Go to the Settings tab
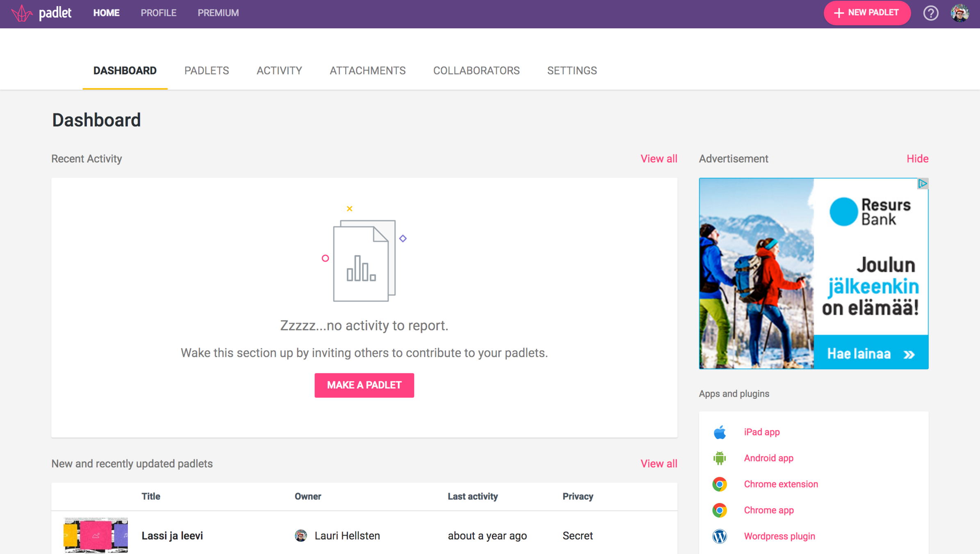 click(x=572, y=71)
